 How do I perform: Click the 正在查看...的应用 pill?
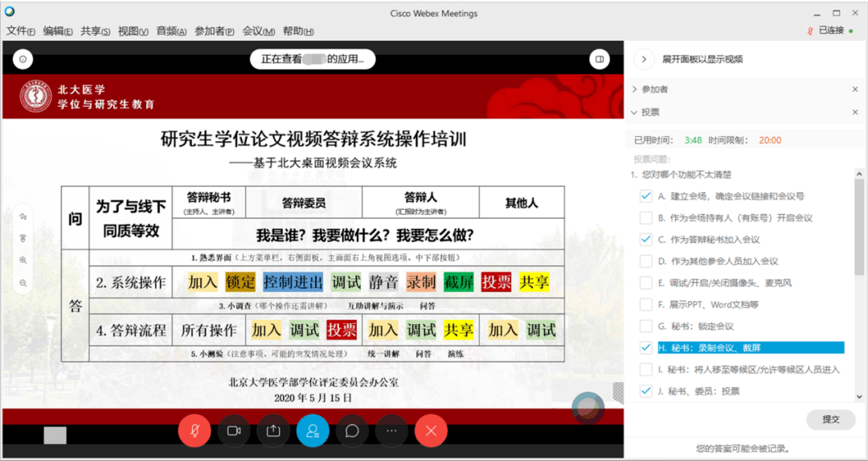click(313, 60)
